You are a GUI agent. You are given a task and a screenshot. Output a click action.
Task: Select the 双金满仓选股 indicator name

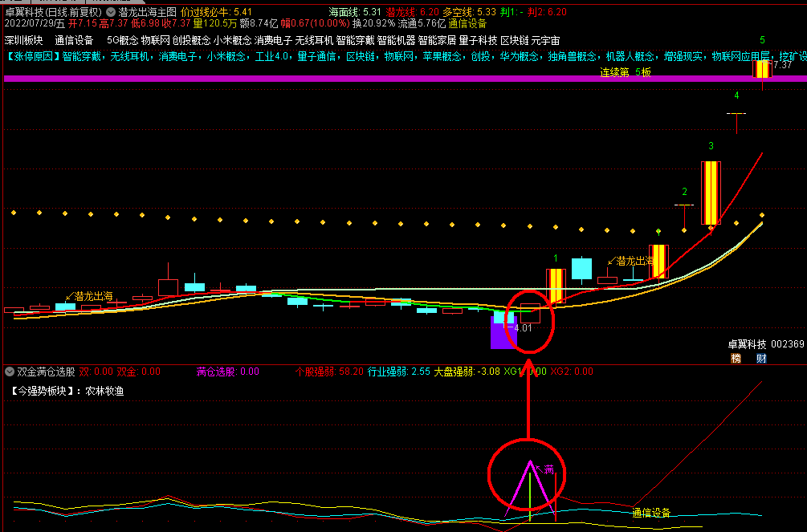point(47,372)
